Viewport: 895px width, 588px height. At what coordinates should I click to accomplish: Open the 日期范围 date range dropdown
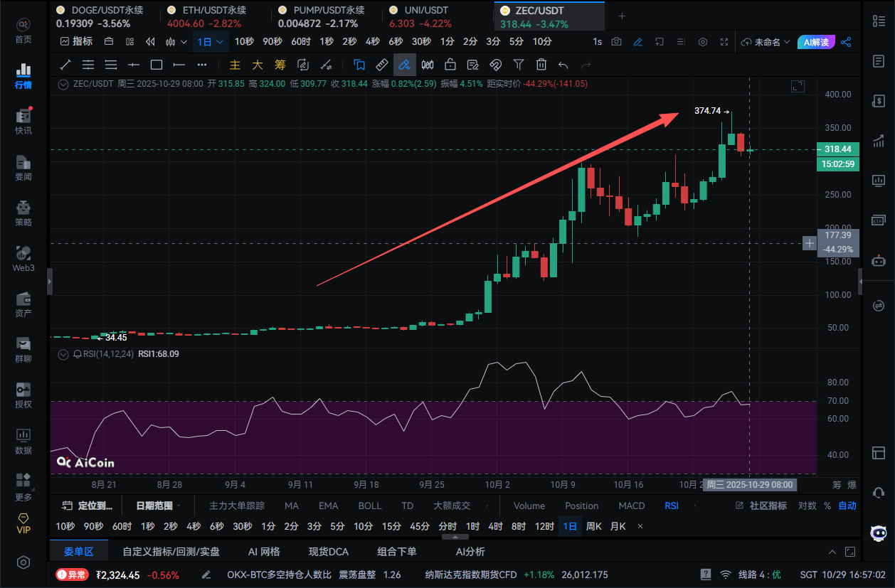pyautogui.click(x=158, y=506)
